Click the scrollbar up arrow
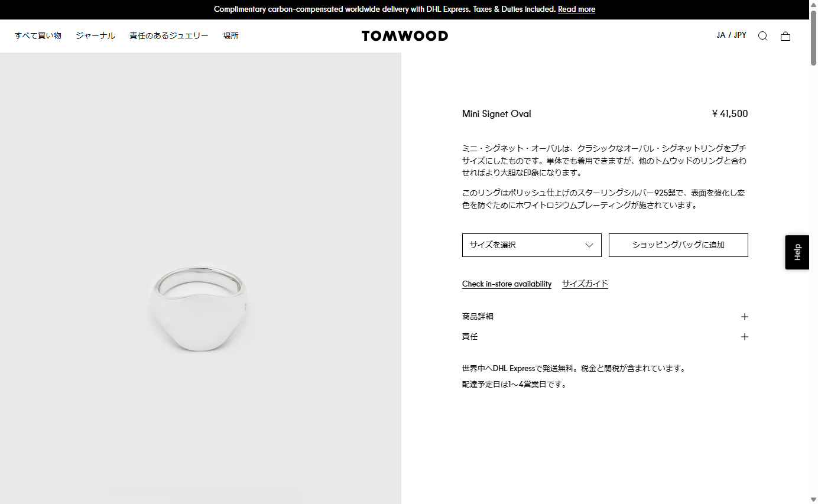 (813, 4)
